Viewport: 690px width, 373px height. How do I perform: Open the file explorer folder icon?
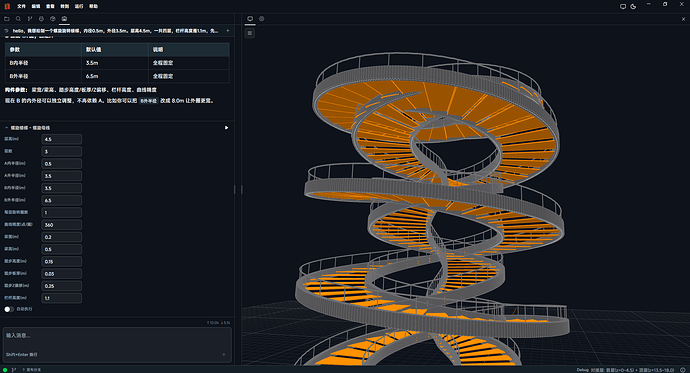click(x=7, y=19)
